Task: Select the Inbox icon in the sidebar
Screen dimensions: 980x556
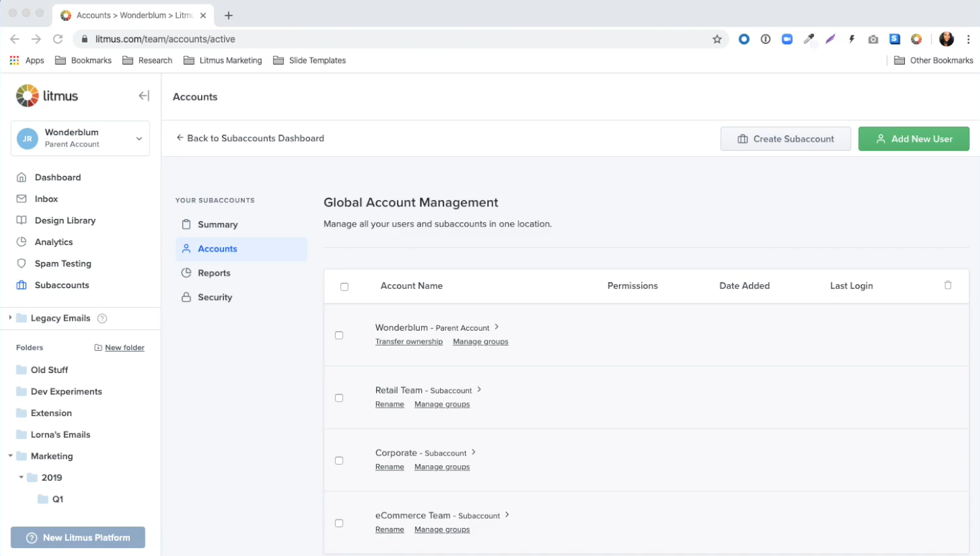Action: [x=22, y=199]
